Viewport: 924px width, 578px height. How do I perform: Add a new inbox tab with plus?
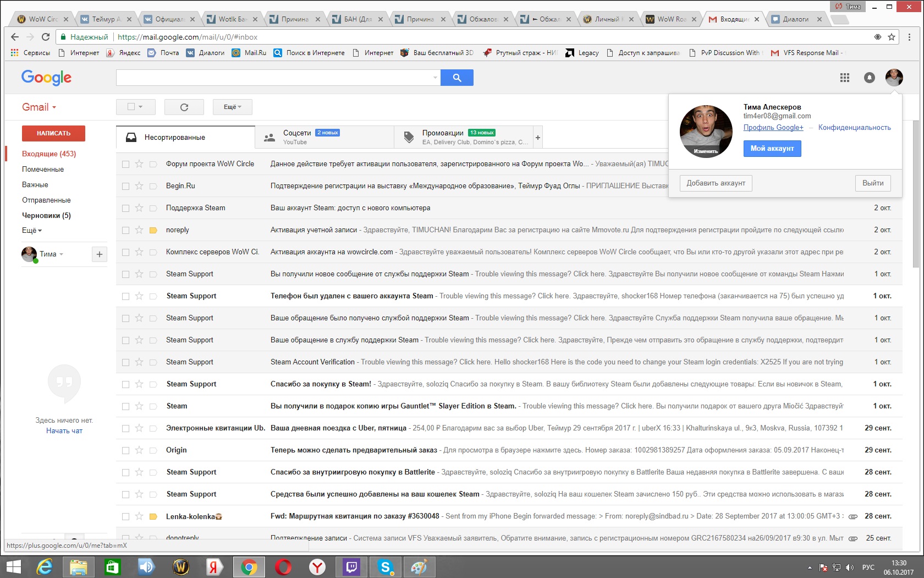(x=538, y=138)
